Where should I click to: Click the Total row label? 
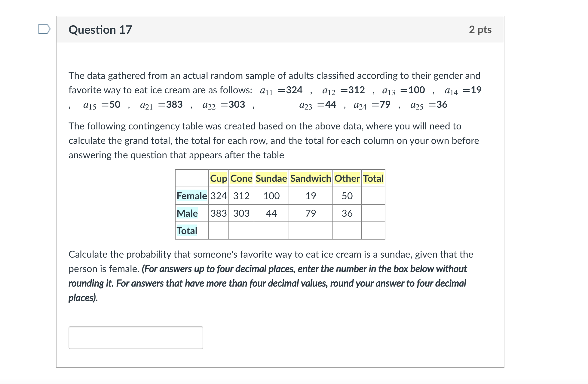(x=187, y=231)
